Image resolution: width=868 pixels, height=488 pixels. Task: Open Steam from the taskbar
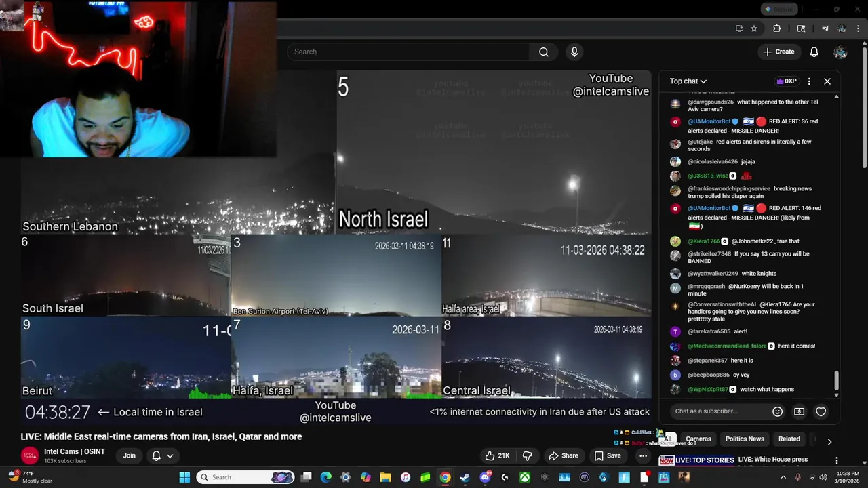(x=465, y=477)
